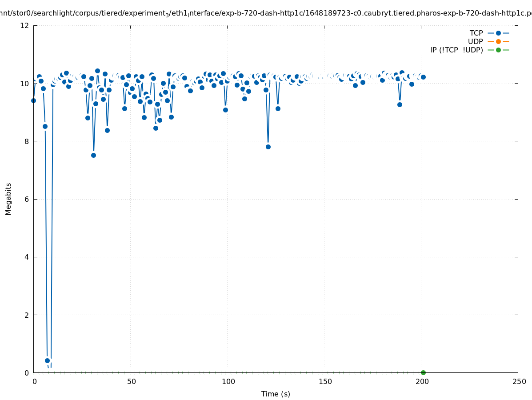The width and height of the screenshot is (532, 400).
Task: Click the 6 tick label on Megabits axis
Action: click(27, 199)
